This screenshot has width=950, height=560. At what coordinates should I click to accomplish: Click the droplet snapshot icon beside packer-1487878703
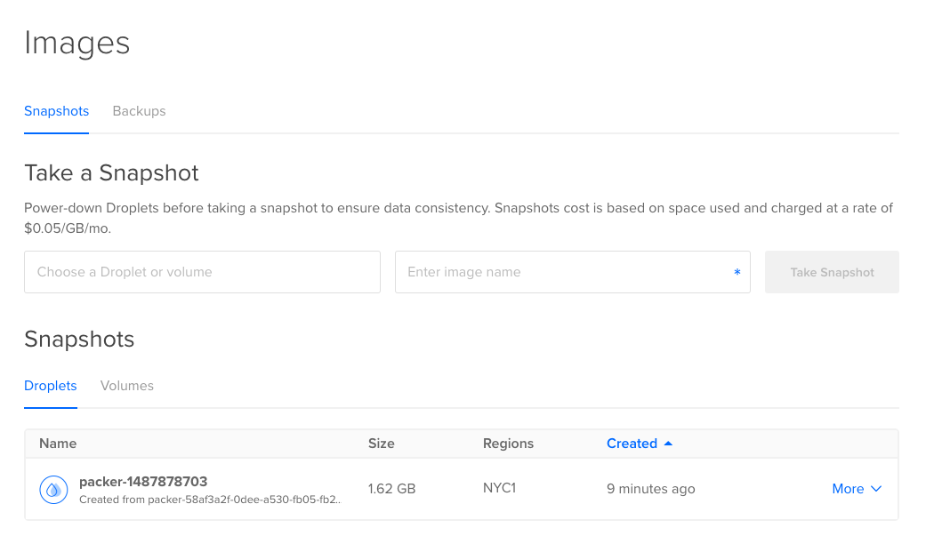click(53, 489)
